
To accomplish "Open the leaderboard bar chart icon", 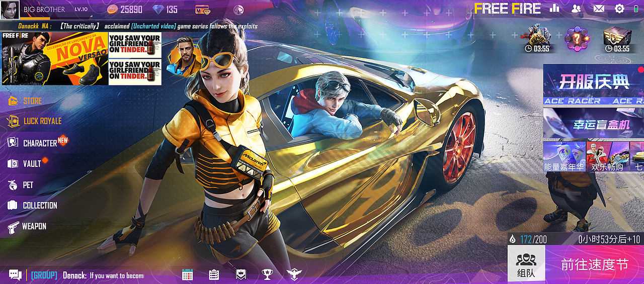I will pos(554,8).
